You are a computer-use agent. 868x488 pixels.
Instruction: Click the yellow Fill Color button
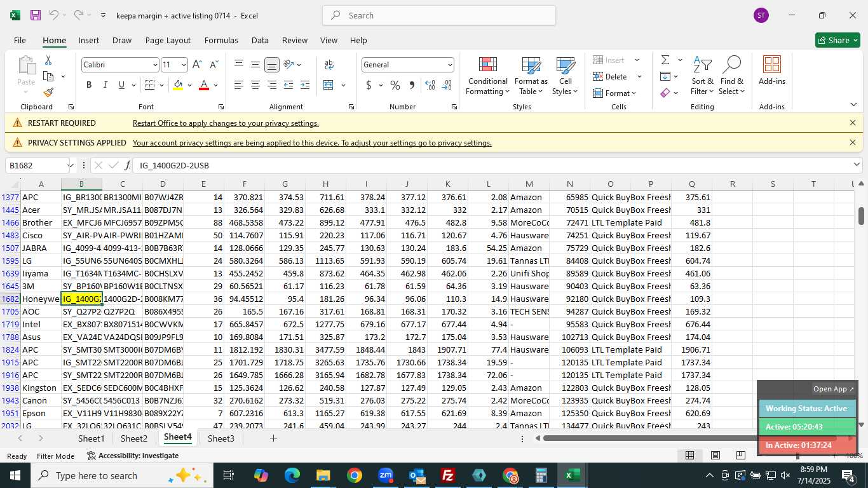point(178,85)
